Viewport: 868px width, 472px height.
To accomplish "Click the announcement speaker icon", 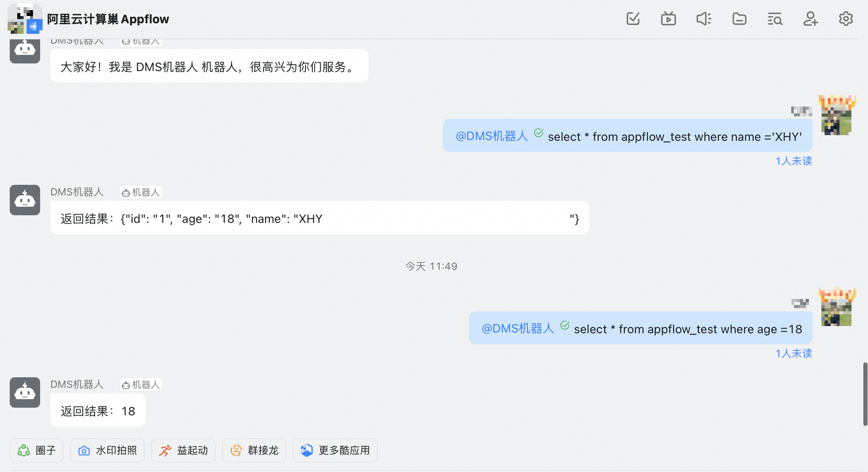I will click(x=704, y=19).
